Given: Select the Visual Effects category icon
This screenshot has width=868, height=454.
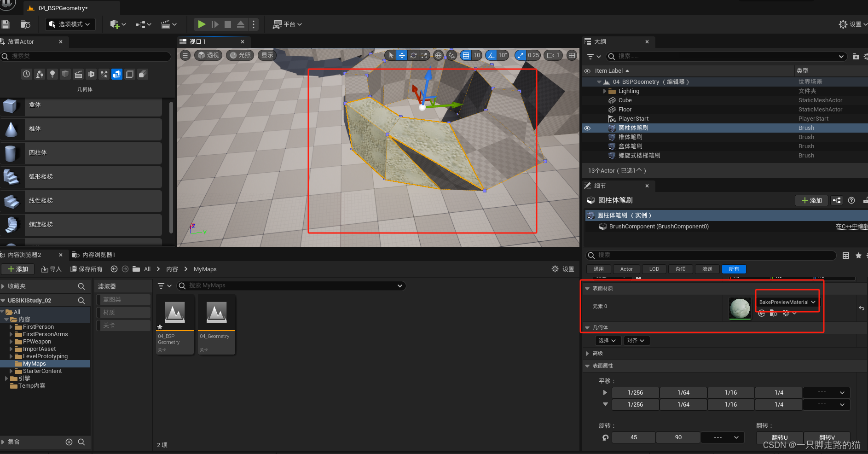Looking at the screenshot, I should 104,74.
